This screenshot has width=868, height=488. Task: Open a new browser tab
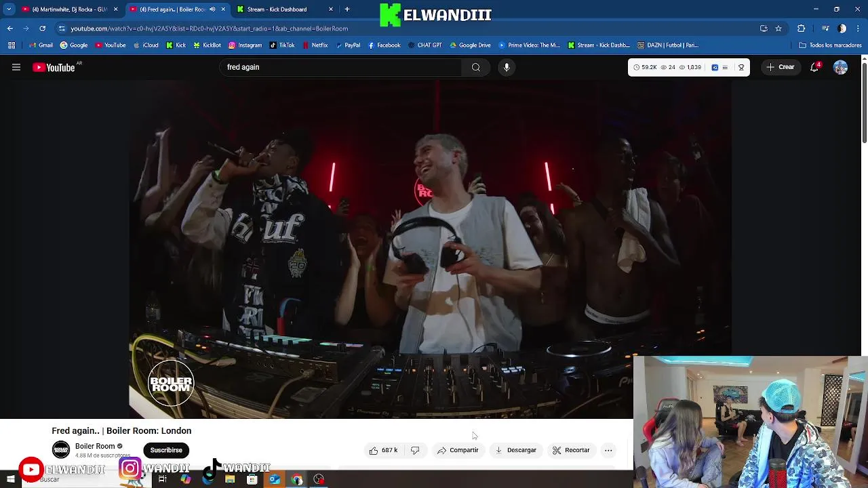tap(347, 9)
